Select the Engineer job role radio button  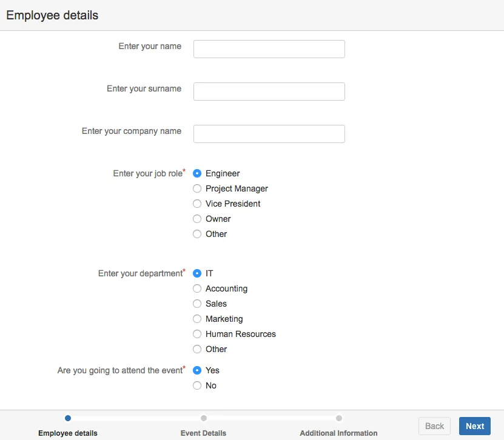click(197, 173)
